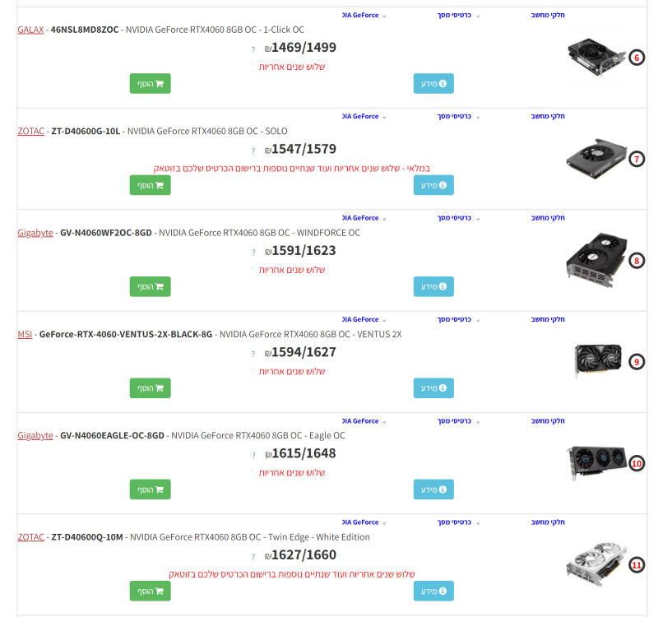Open info for ZOTAC SOLO card

(x=433, y=185)
